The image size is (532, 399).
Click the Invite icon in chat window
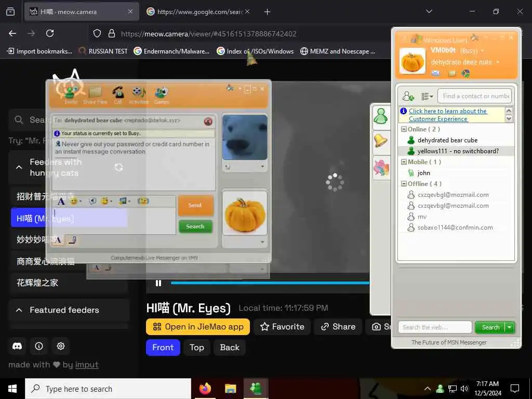pos(71,92)
